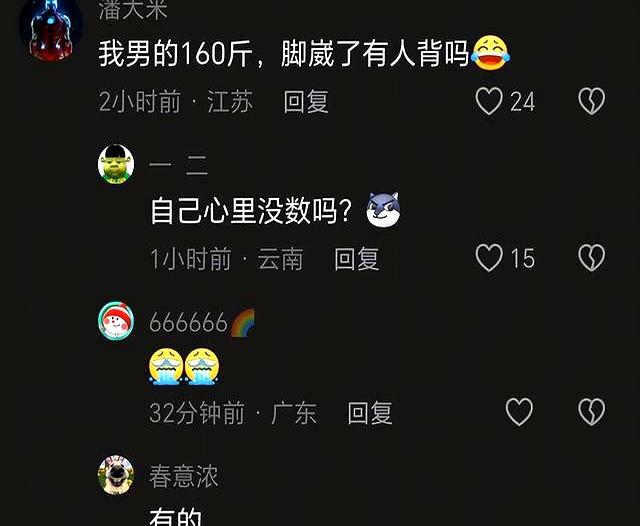Tap the 24 like count
Image resolution: width=640 pixels, height=526 pixels.
[522, 102]
